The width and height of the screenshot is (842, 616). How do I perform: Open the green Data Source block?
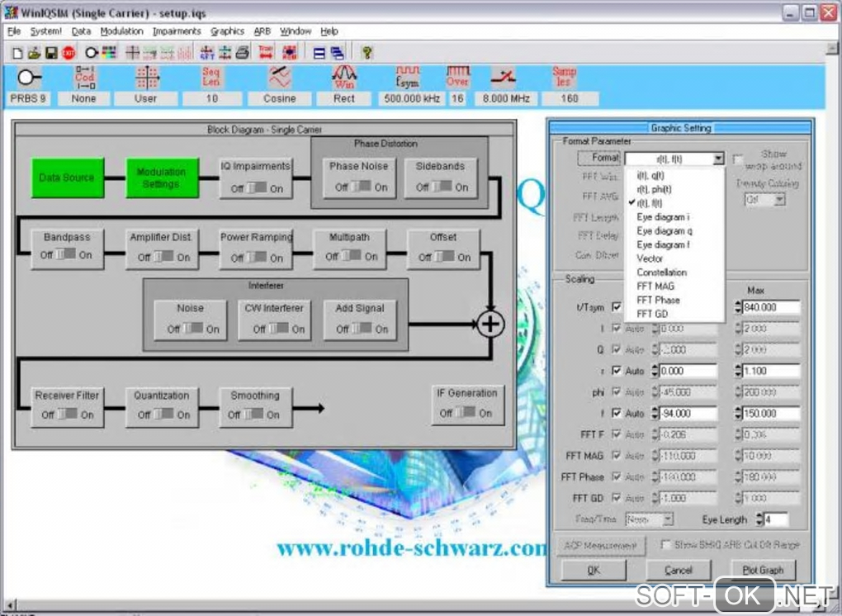[67, 178]
